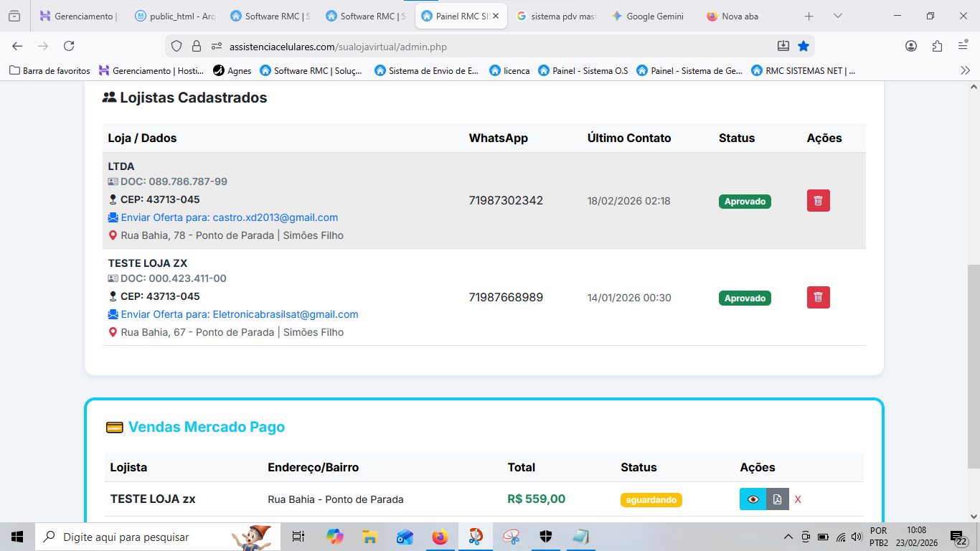Open Firefox account profile icon
This screenshot has height=551, width=980.
tap(911, 46)
